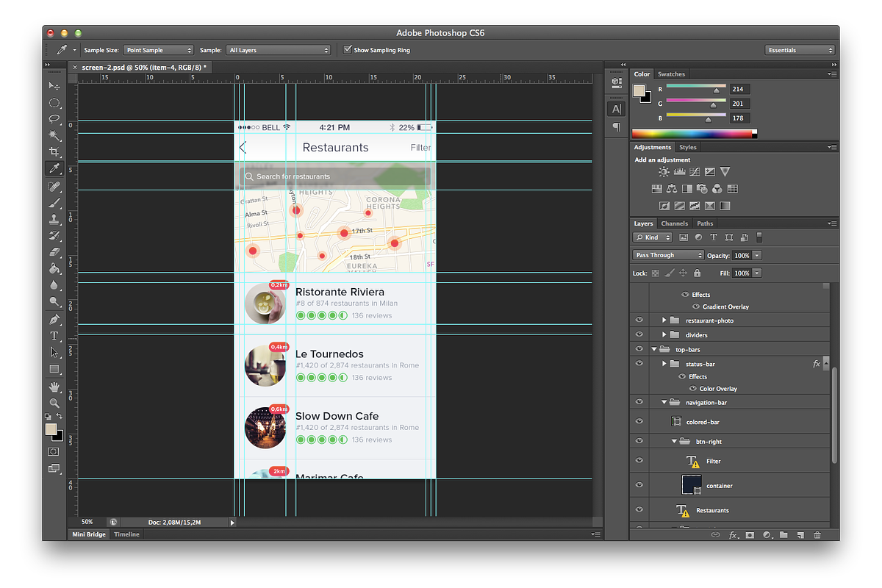Create a new group from Layers footer
882x588 pixels.
click(784, 535)
